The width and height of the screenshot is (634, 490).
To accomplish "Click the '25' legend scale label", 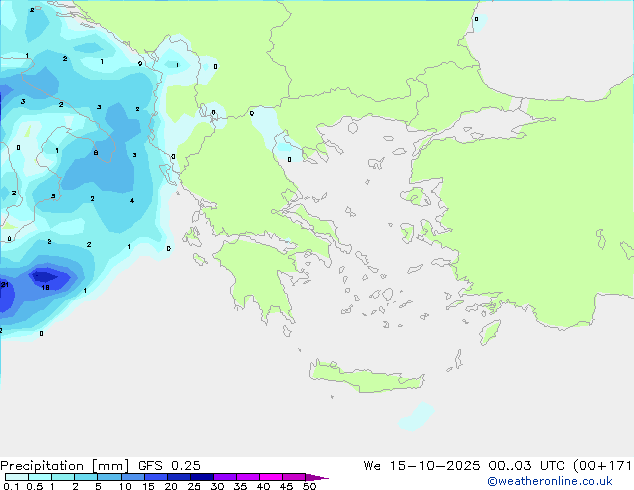I will coord(194,486).
